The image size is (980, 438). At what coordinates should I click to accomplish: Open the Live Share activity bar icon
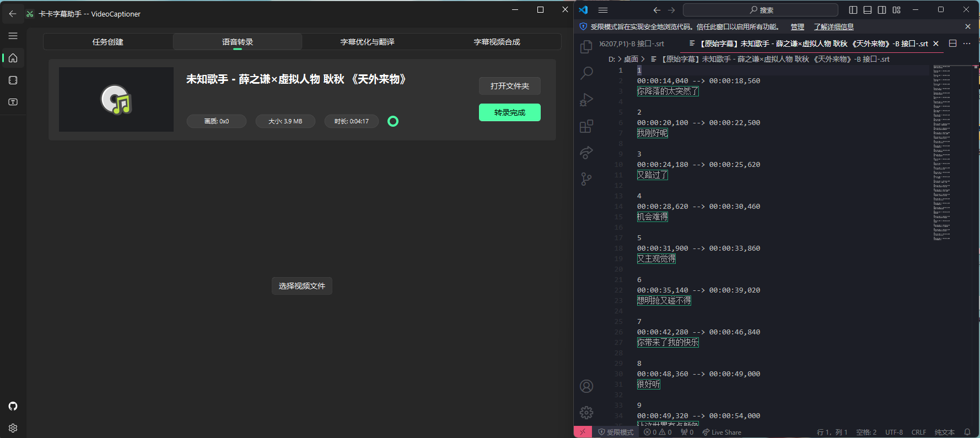click(586, 153)
